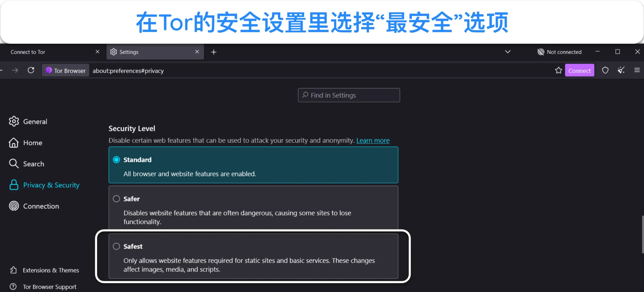Open a new tab with plus button
The height and width of the screenshot is (292, 644).
pyautogui.click(x=214, y=52)
